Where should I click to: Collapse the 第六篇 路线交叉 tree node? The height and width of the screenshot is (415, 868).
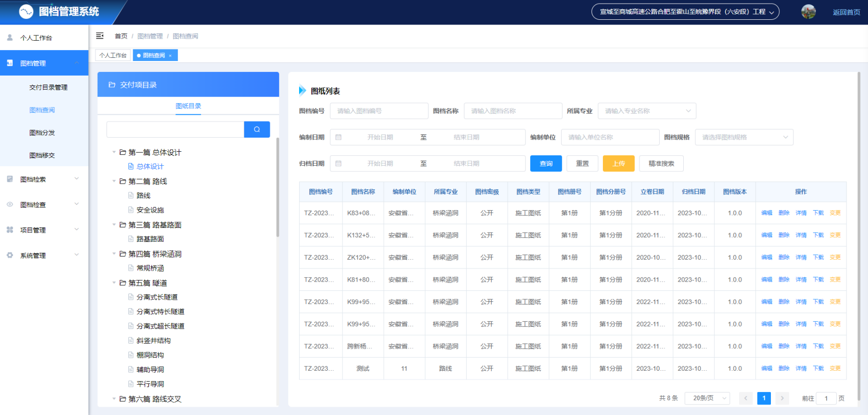tap(114, 399)
